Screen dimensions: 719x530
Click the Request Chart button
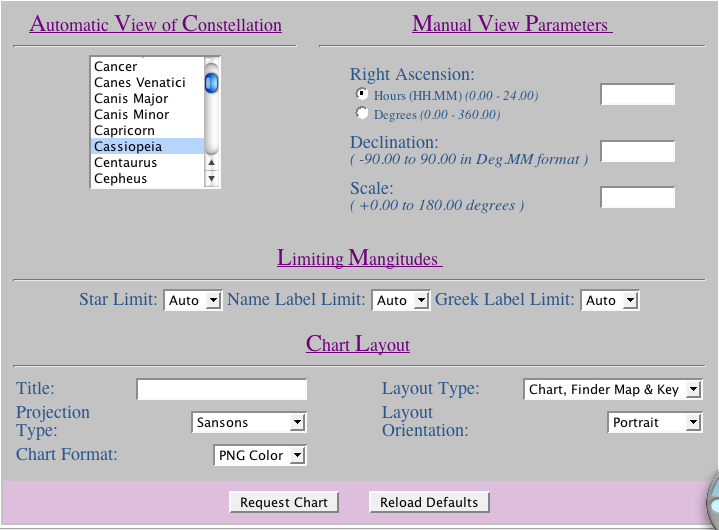pos(284,502)
